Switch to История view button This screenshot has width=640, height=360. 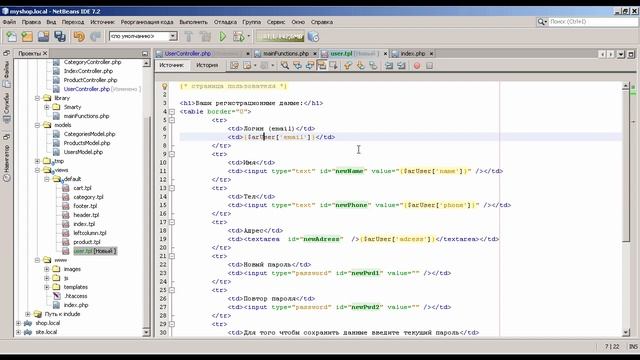207,65
